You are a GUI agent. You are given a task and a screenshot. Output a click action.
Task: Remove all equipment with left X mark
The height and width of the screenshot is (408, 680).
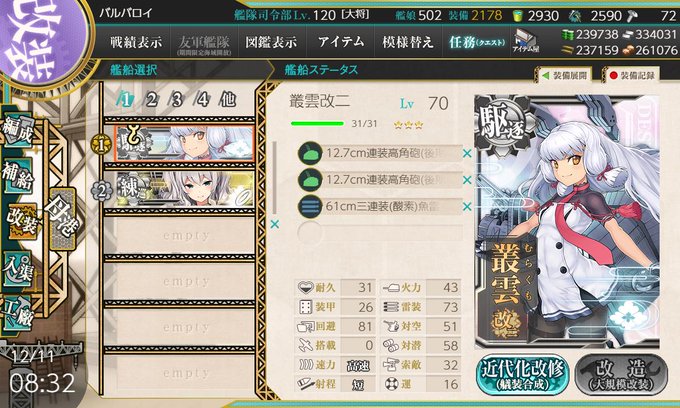pos(275,224)
